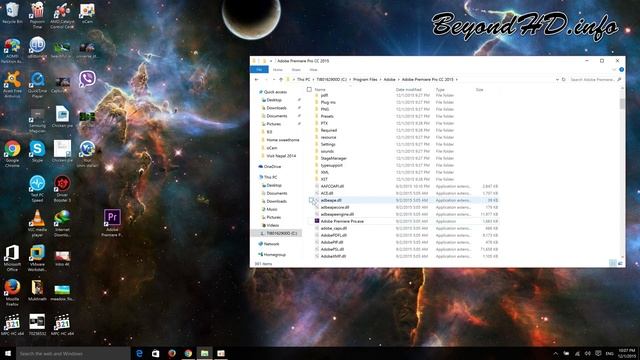Viewport: 640px width, 360px height.
Task: Open Firefox from the taskbar
Action: (x=172, y=353)
